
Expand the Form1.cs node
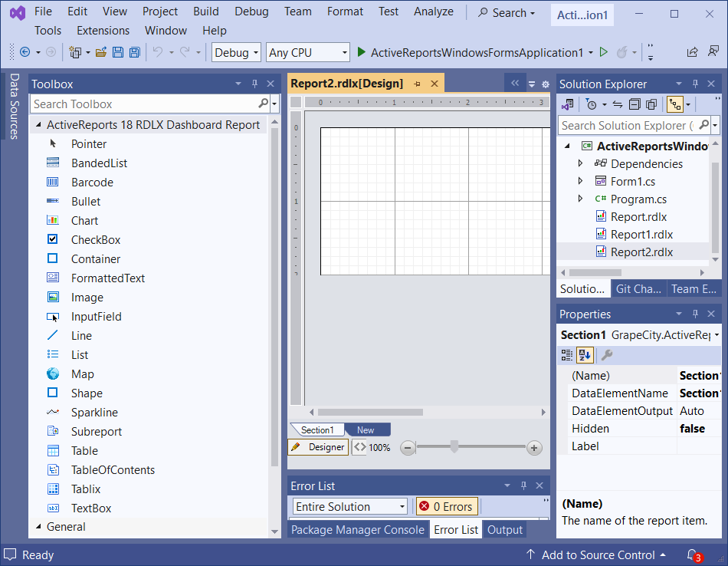pyautogui.click(x=580, y=181)
